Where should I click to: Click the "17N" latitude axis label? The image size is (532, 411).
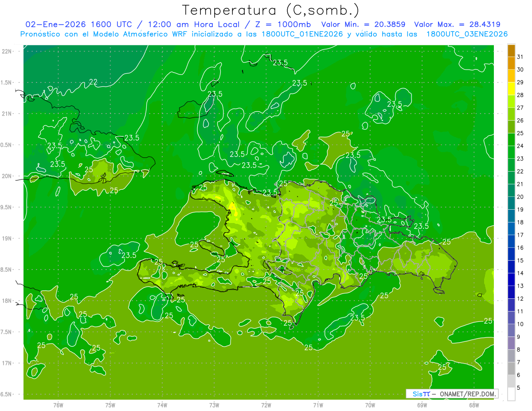pos(7,363)
